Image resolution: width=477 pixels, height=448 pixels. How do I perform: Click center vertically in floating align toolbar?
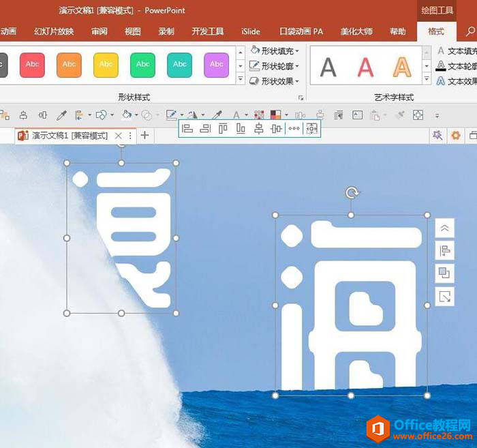276,129
